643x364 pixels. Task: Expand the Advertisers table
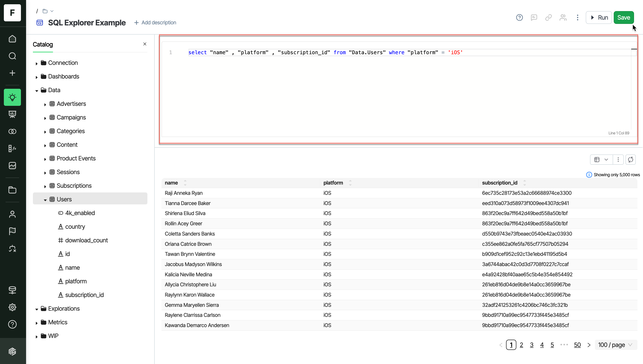[45, 104]
